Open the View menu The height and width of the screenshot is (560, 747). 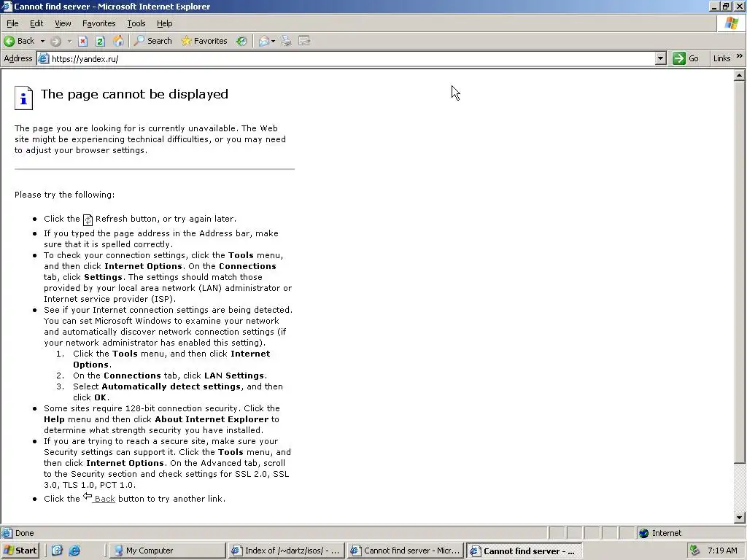point(63,23)
